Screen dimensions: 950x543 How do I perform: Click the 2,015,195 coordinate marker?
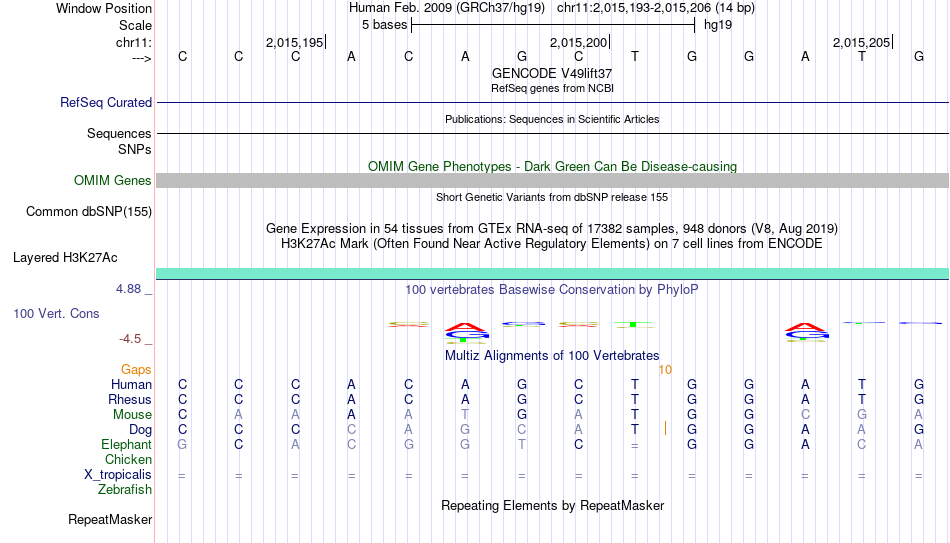point(294,42)
